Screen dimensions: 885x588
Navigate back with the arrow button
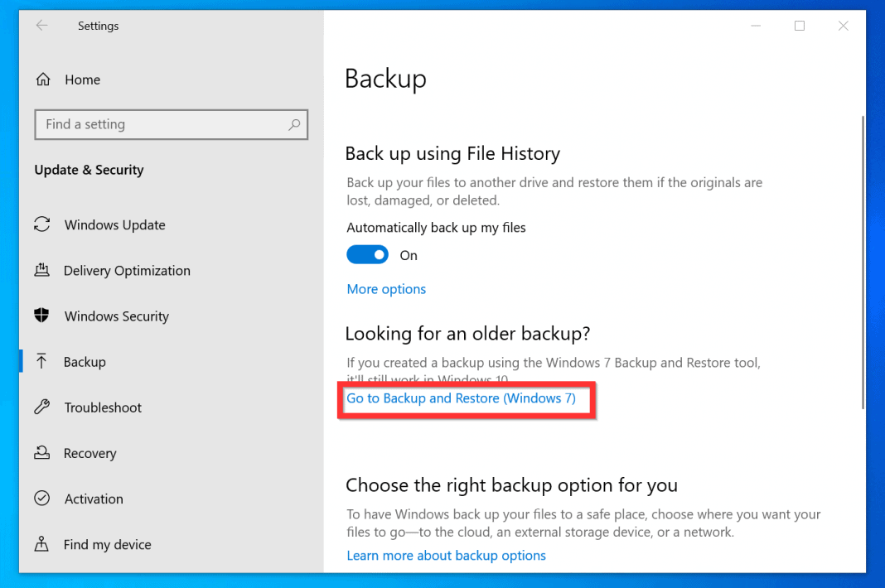[41, 26]
